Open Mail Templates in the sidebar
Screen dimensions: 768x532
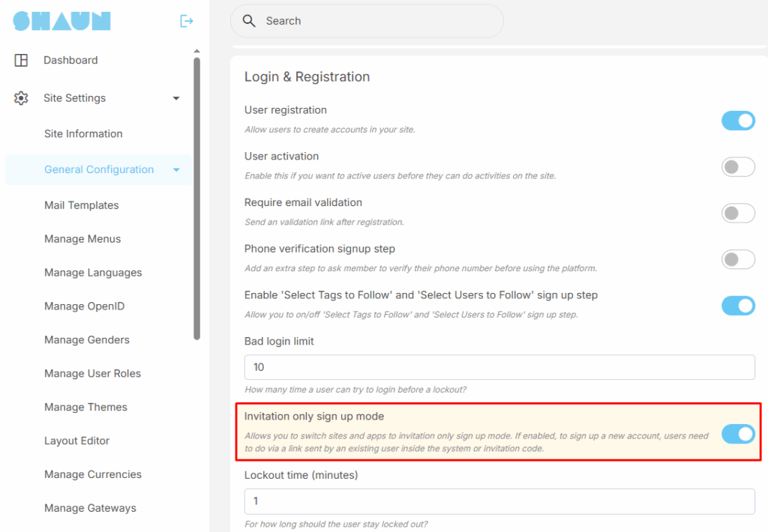[x=82, y=205]
